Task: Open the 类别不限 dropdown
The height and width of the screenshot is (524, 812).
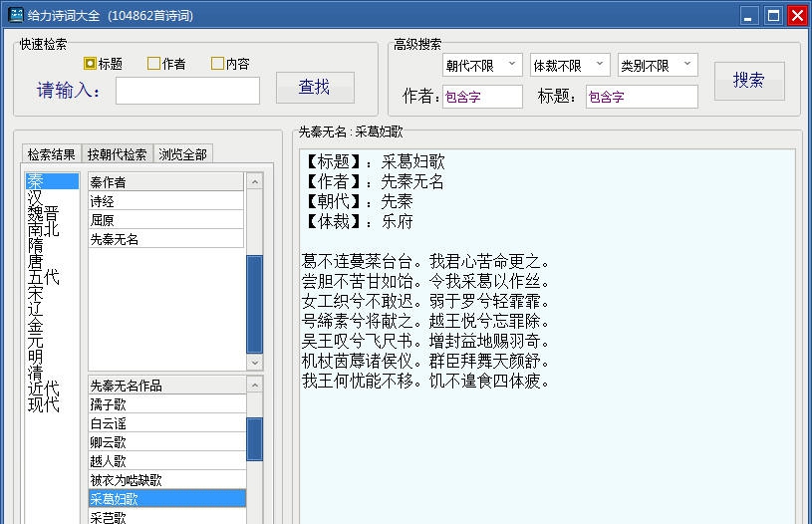Action: 658,65
